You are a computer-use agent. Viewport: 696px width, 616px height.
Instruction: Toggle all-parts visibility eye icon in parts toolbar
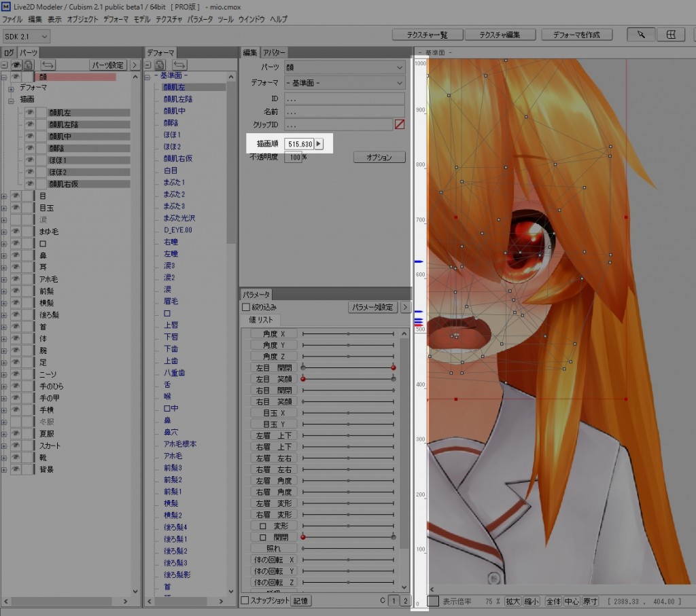click(x=16, y=65)
